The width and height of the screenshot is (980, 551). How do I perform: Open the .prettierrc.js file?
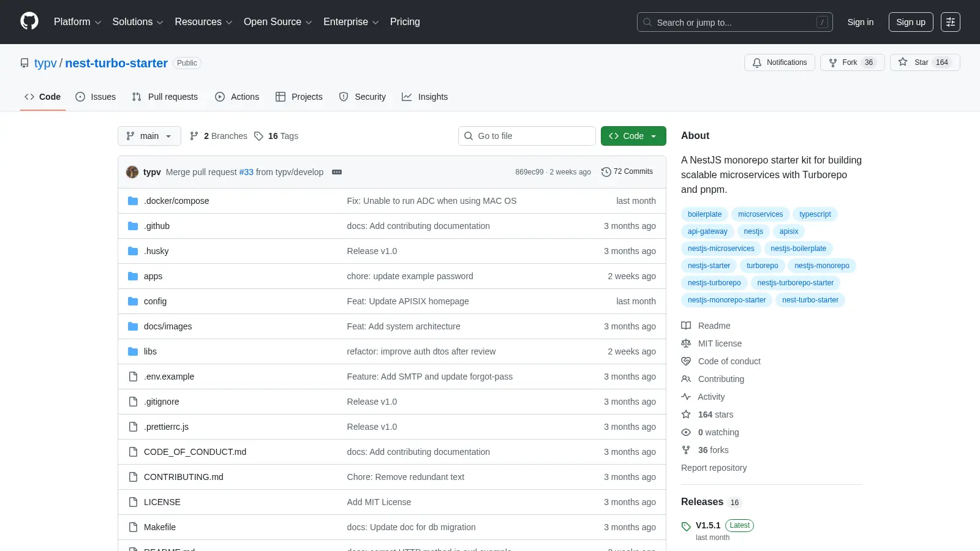[x=166, y=427]
